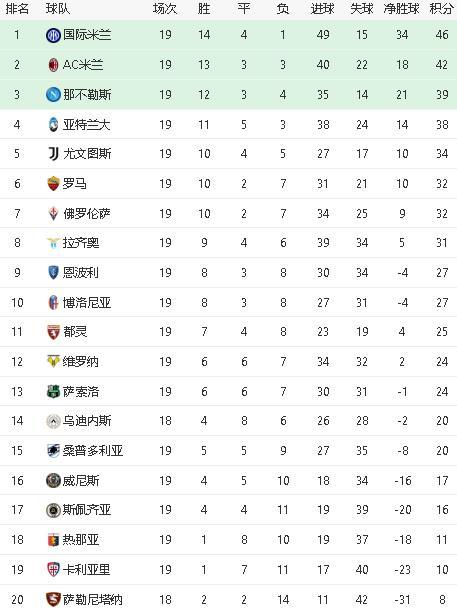The image size is (457, 613).
Task: Click the Juventus (尤文图斯) logo
Action: coord(53,154)
